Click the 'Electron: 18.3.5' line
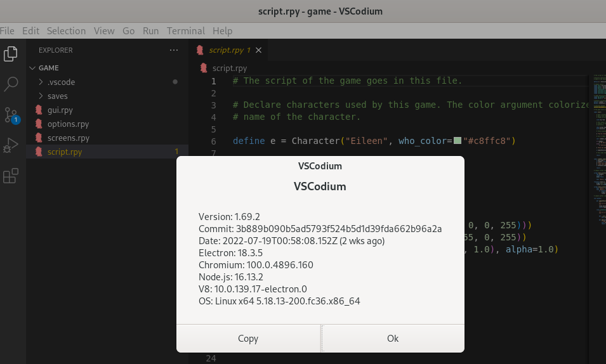The width and height of the screenshot is (606, 364). [230, 253]
